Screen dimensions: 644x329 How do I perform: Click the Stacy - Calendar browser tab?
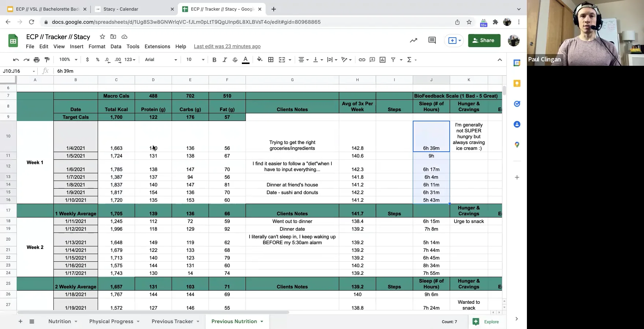coord(121,9)
